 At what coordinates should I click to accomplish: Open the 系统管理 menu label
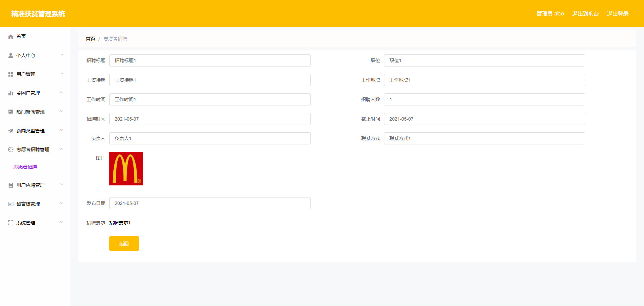coord(26,223)
